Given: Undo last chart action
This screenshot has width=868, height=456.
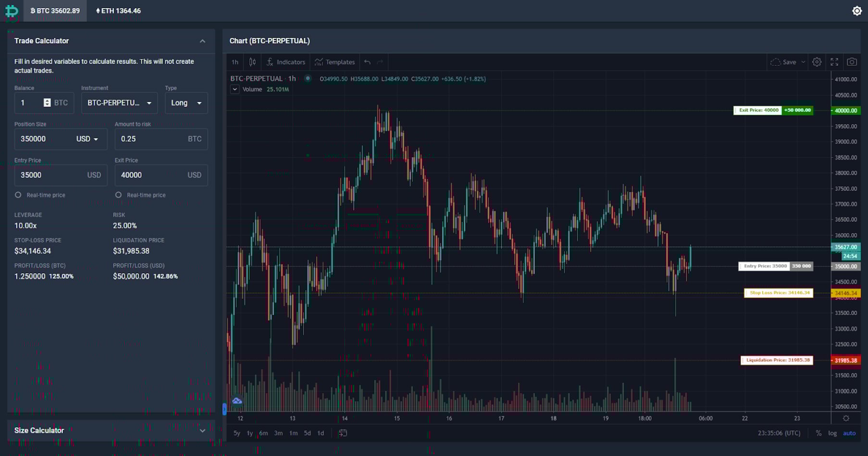Looking at the screenshot, I should [367, 62].
